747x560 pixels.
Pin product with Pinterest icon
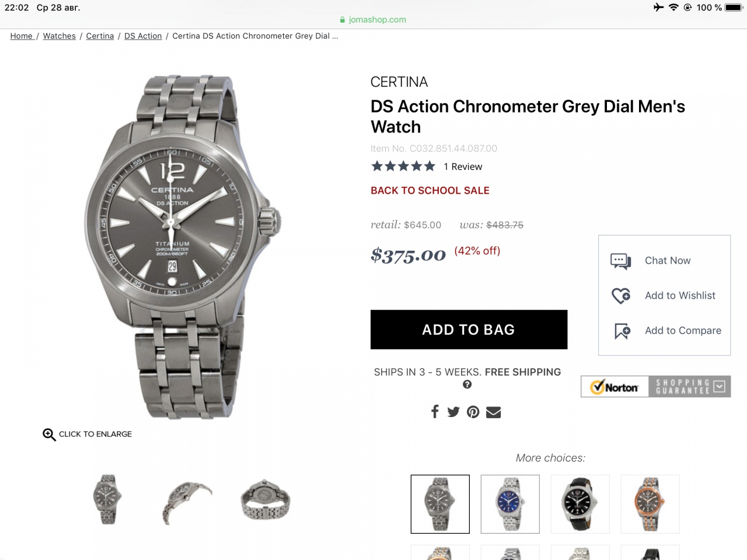[473, 412]
